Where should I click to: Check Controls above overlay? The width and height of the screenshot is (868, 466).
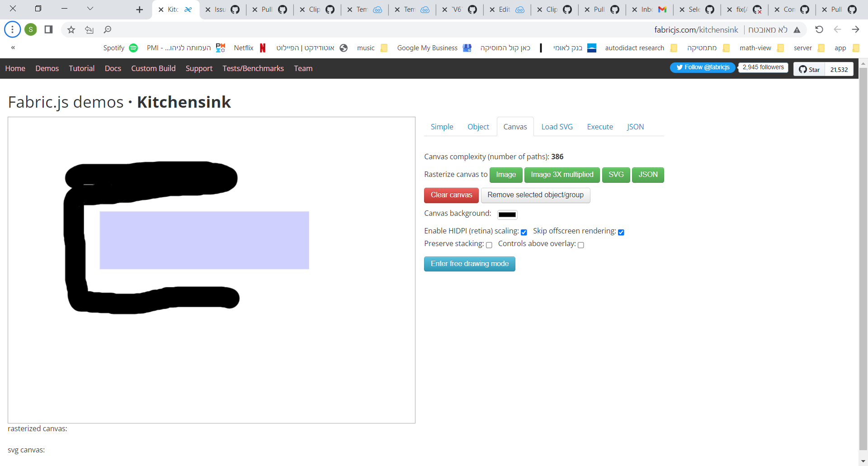581,245
